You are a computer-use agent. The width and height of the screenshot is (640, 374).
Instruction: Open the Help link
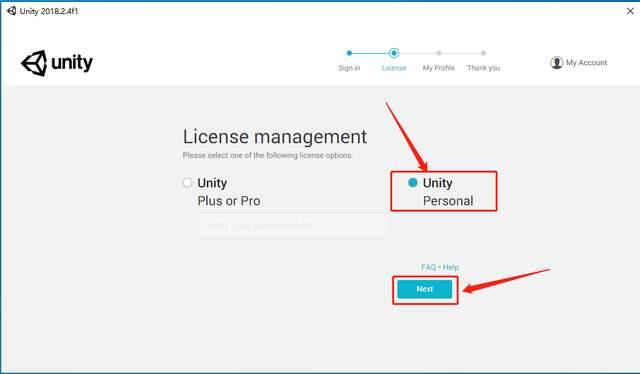pos(451,267)
